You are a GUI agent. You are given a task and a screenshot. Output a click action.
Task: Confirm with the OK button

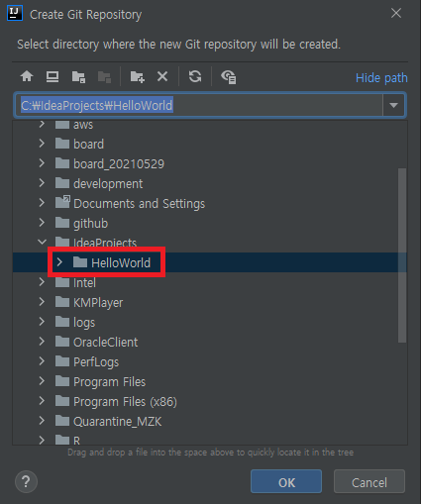point(286,481)
